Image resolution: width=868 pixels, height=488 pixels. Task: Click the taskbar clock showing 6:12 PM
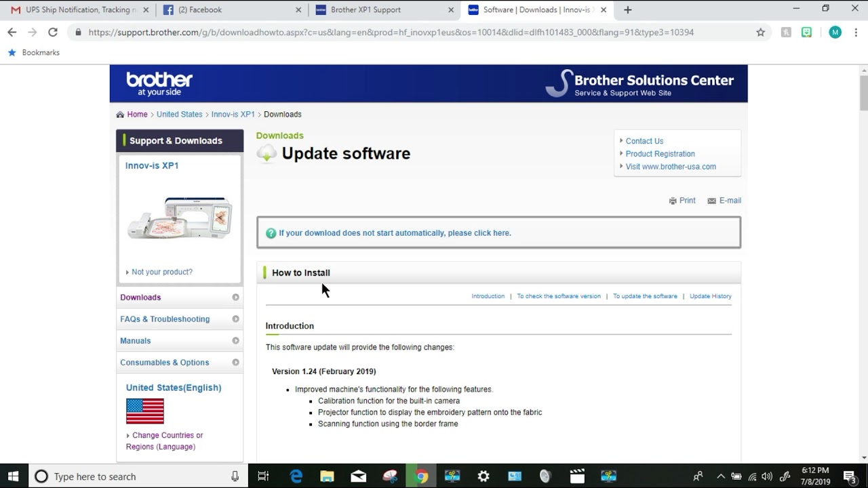(x=815, y=476)
